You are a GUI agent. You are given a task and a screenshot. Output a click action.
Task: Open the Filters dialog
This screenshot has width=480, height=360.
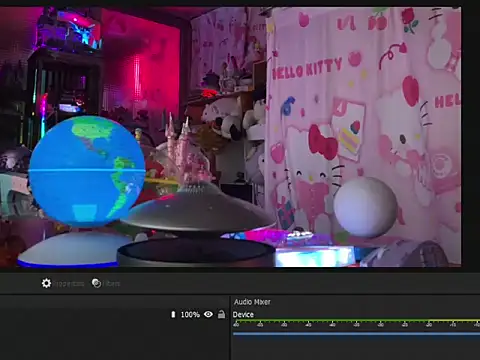click(x=106, y=283)
